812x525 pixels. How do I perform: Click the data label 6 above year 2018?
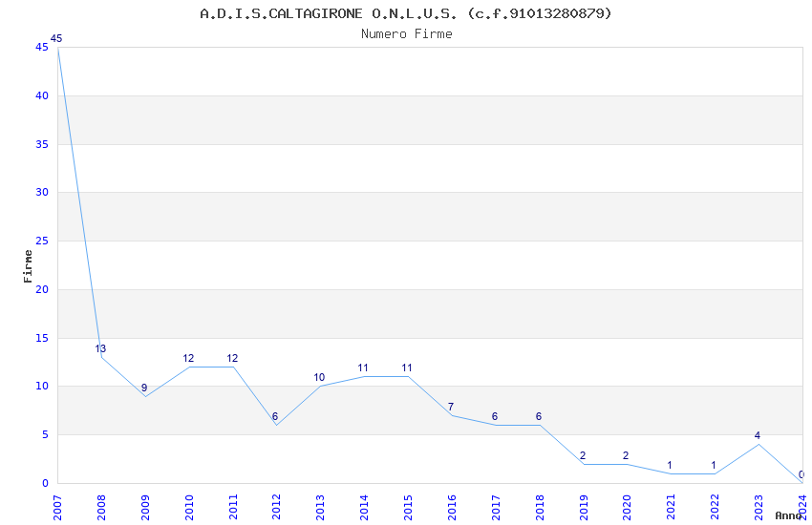[x=539, y=416]
